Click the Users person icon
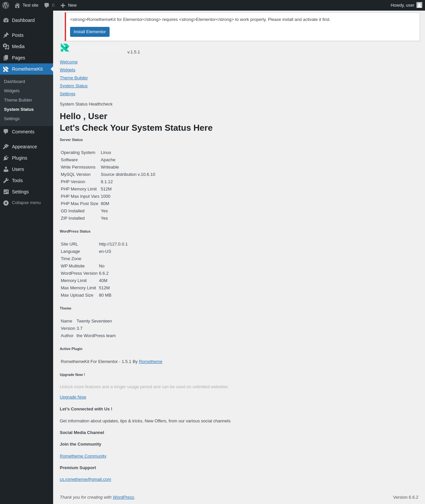This screenshot has width=425, height=504. (6, 169)
